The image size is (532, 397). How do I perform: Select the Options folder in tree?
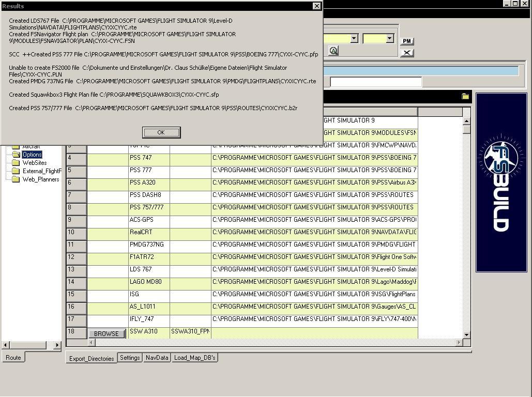tap(32, 155)
